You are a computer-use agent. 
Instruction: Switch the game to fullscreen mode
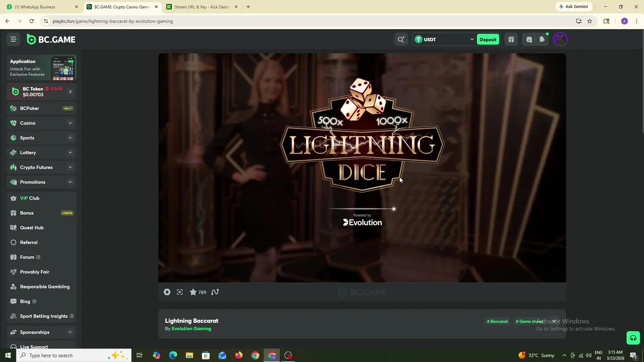(180, 292)
